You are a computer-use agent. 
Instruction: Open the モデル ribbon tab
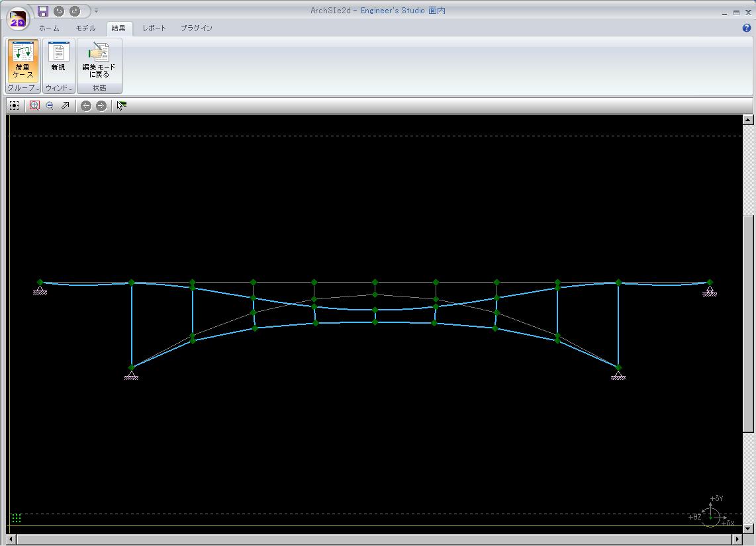click(85, 28)
